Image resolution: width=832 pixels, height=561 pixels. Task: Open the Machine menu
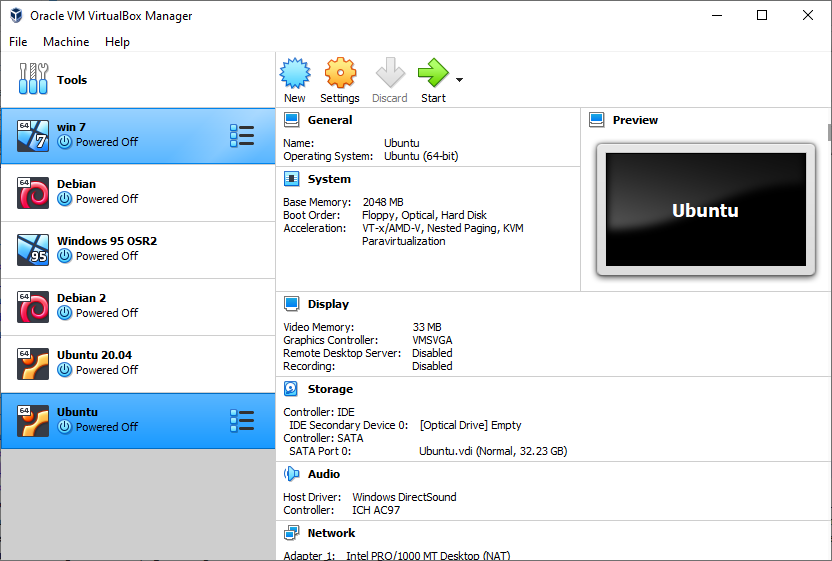(x=66, y=42)
